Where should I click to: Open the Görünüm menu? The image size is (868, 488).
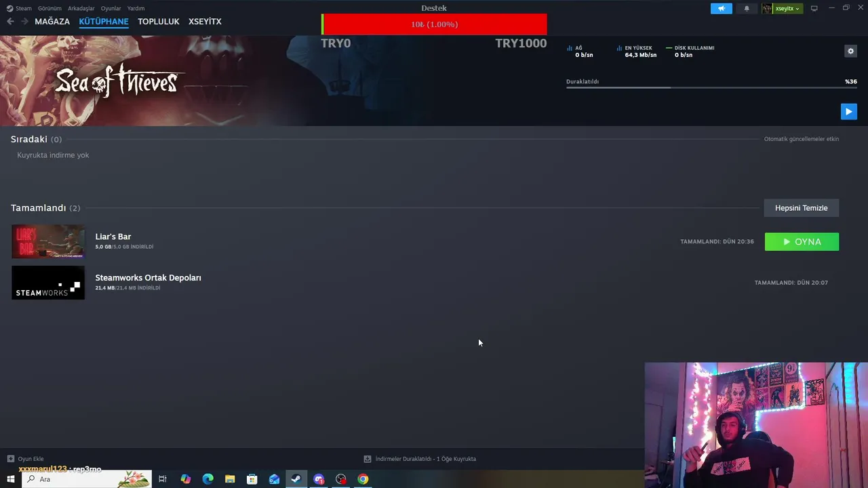(50, 8)
